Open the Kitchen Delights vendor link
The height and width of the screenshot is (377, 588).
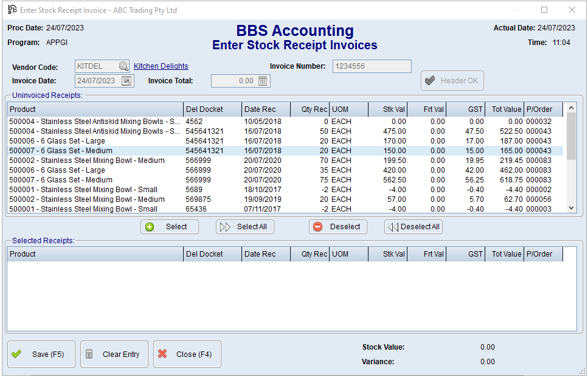pos(161,66)
